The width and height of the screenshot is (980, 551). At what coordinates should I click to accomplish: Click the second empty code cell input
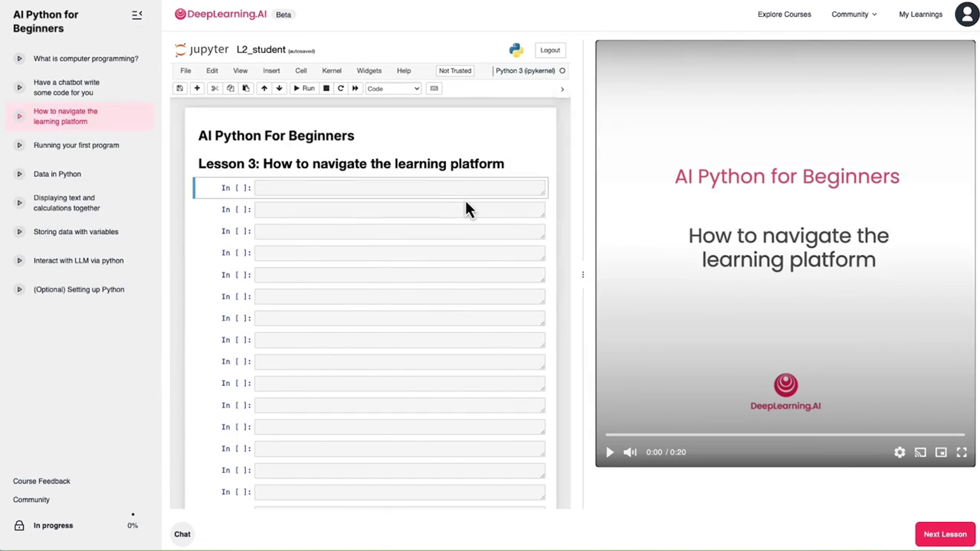(x=400, y=209)
